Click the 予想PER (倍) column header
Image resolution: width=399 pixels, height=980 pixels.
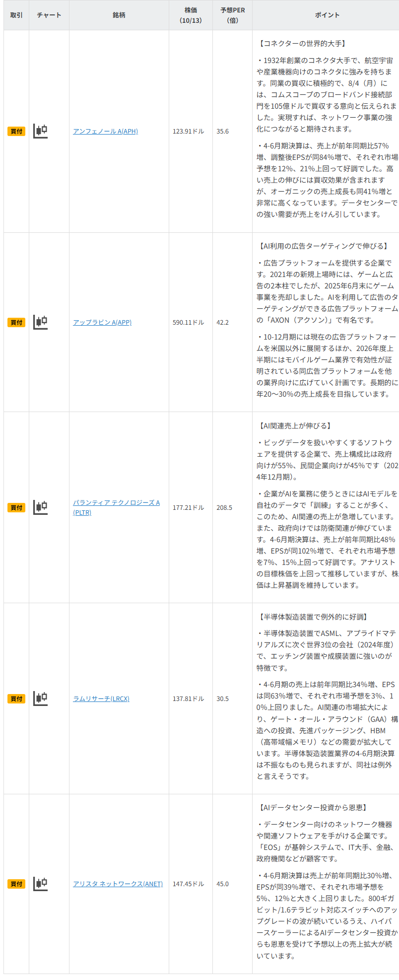tap(232, 15)
